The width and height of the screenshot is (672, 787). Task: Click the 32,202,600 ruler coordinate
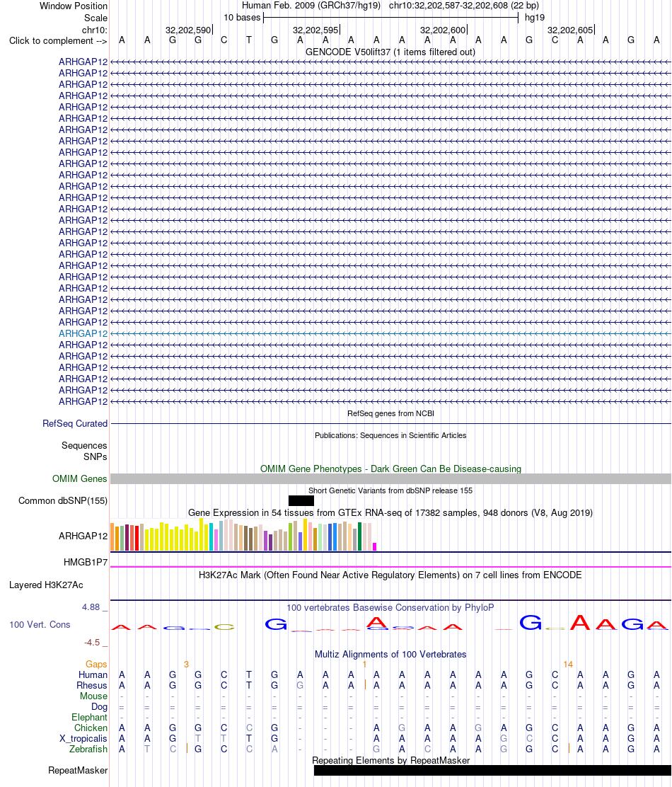pyautogui.click(x=443, y=30)
